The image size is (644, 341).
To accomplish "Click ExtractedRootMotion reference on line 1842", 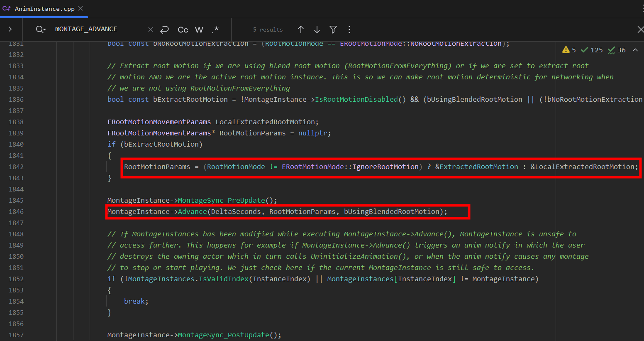I will [x=479, y=167].
